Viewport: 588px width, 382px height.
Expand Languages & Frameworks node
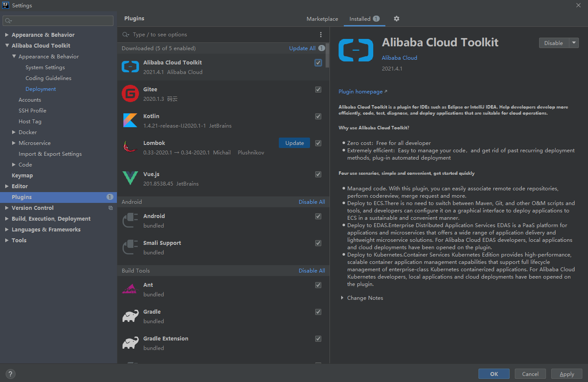pos(7,230)
